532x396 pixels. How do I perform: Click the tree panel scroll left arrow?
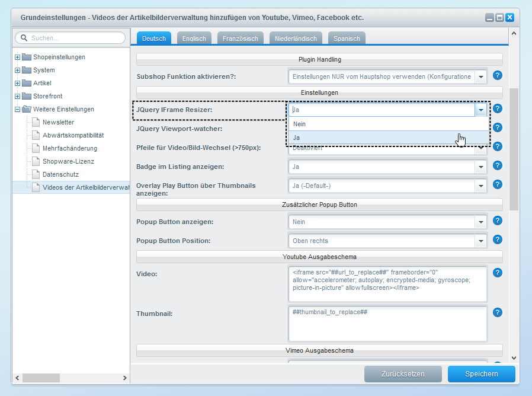pos(17,378)
